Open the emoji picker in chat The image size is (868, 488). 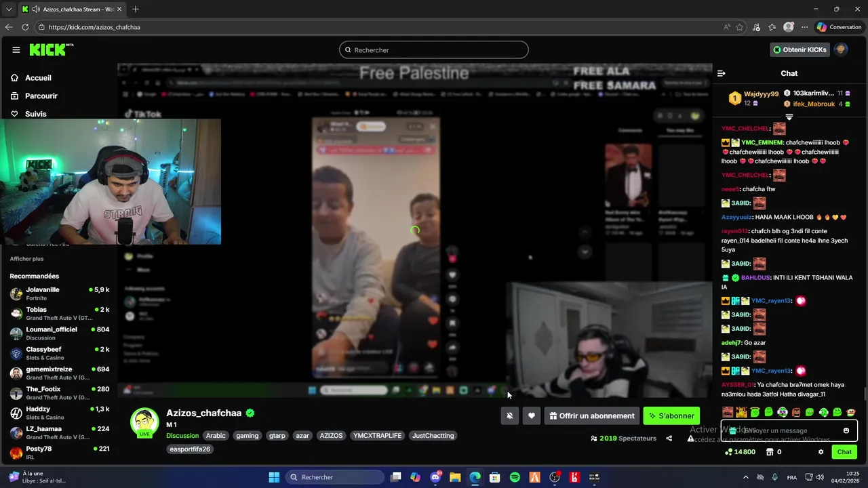pyautogui.click(x=846, y=430)
